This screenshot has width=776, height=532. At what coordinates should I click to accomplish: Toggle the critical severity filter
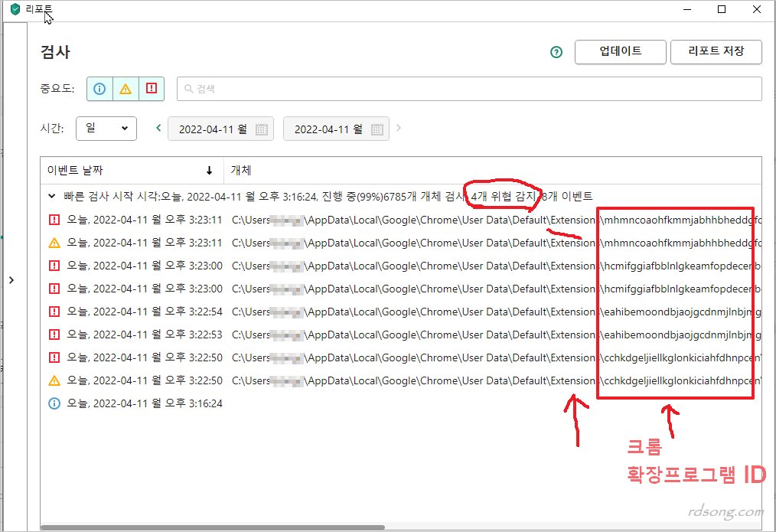click(152, 89)
